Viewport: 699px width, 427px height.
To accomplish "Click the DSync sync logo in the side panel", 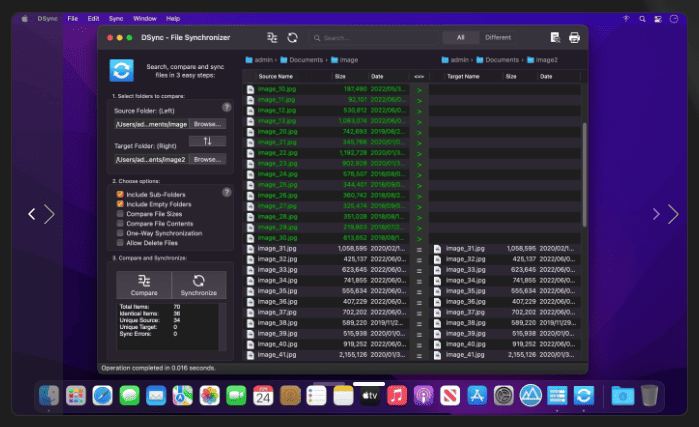I will coord(122,70).
